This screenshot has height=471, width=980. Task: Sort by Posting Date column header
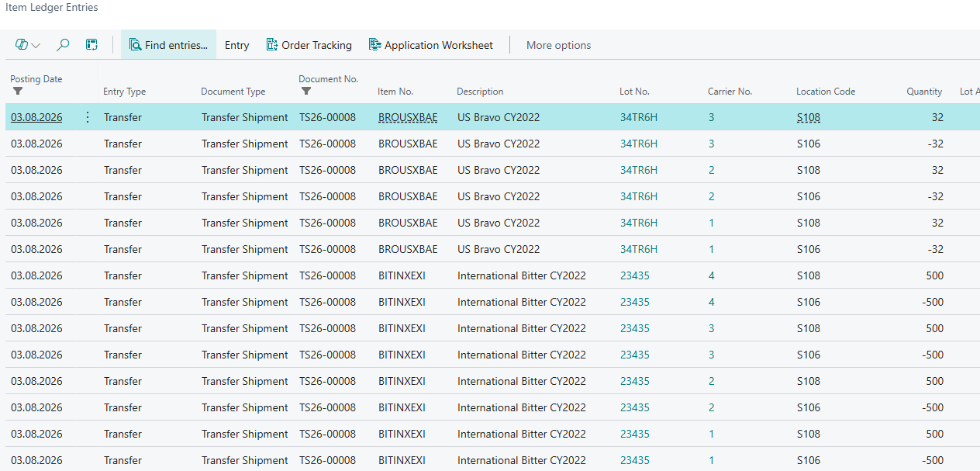pyautogui.click(x=36, y=79)
